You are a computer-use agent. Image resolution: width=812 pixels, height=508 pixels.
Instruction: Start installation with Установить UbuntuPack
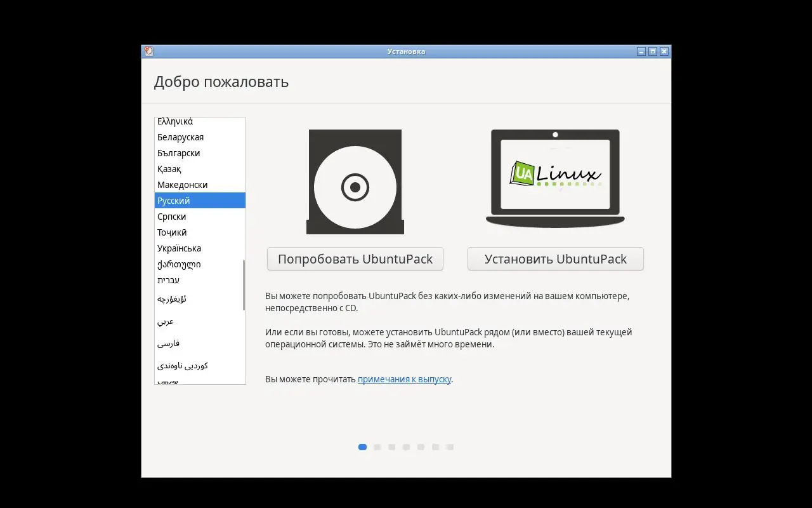pyautogui.click(x=556, y=259)
